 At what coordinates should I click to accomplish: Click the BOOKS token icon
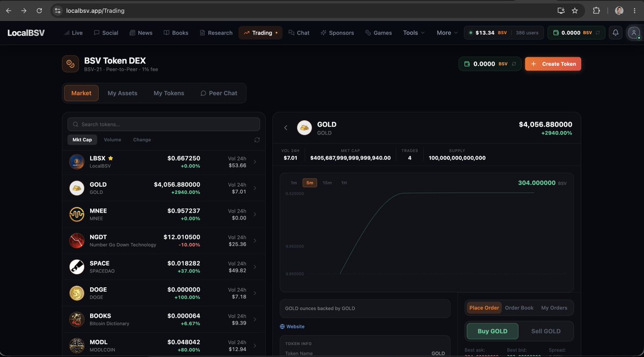pyautogui.click(x=77, y=319)
